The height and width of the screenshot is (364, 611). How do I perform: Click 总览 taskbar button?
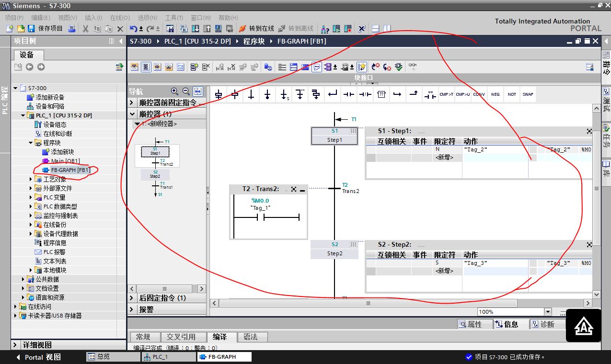pos(113,357)
